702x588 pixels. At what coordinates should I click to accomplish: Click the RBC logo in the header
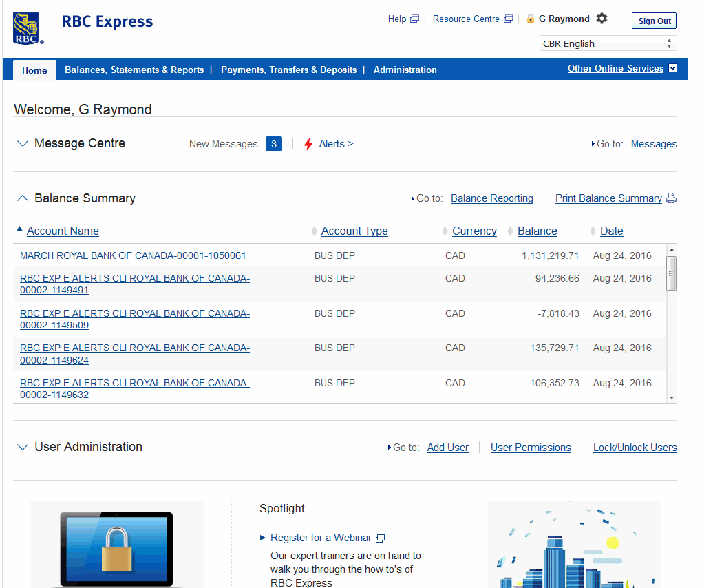click(28, 28)
